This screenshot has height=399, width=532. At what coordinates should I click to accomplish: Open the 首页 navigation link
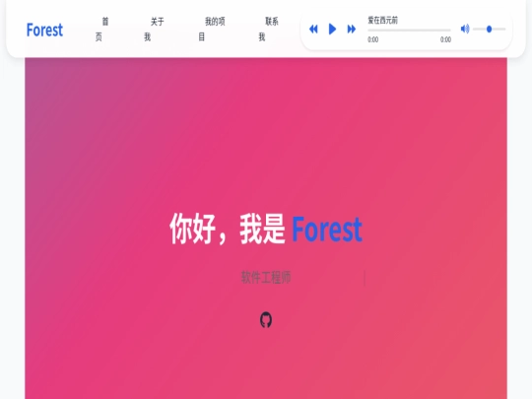pos(101,30)
